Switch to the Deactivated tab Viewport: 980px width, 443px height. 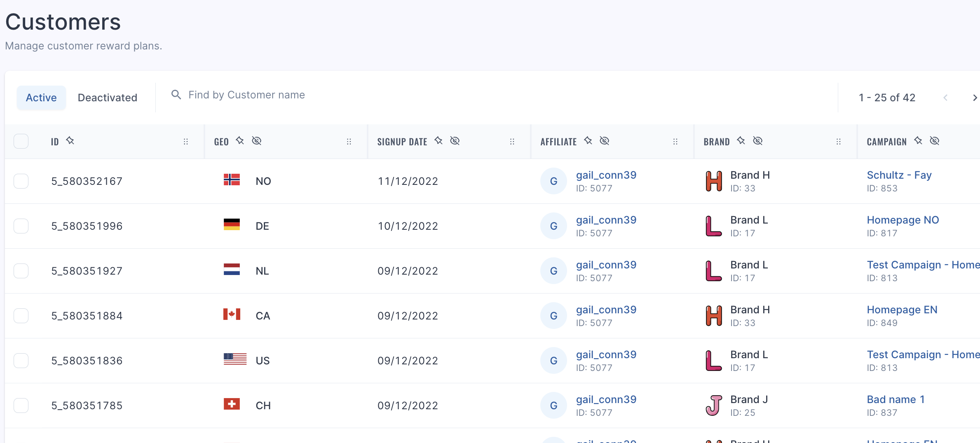(108, 98)
